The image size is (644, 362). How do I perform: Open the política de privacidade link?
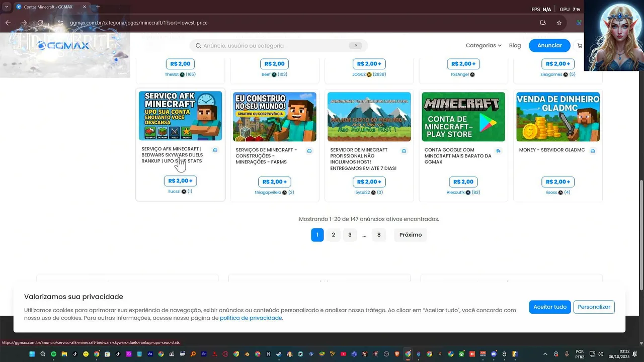(x=251, y=318)
